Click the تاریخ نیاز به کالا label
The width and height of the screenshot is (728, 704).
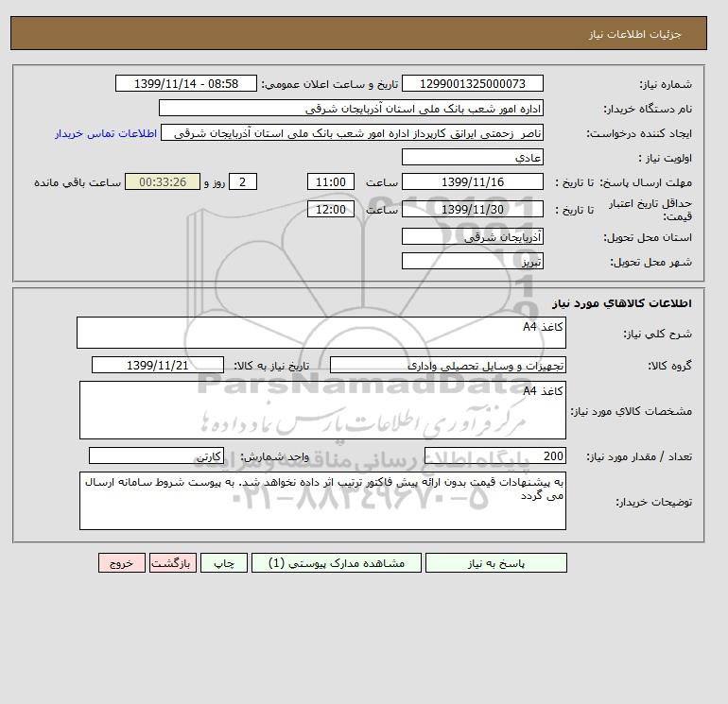tap(271, 366)
